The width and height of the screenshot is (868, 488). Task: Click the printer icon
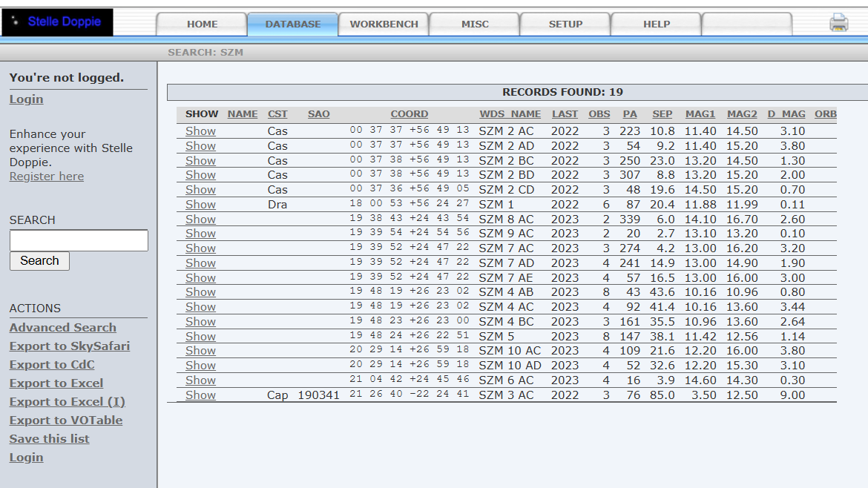[838, 23]
